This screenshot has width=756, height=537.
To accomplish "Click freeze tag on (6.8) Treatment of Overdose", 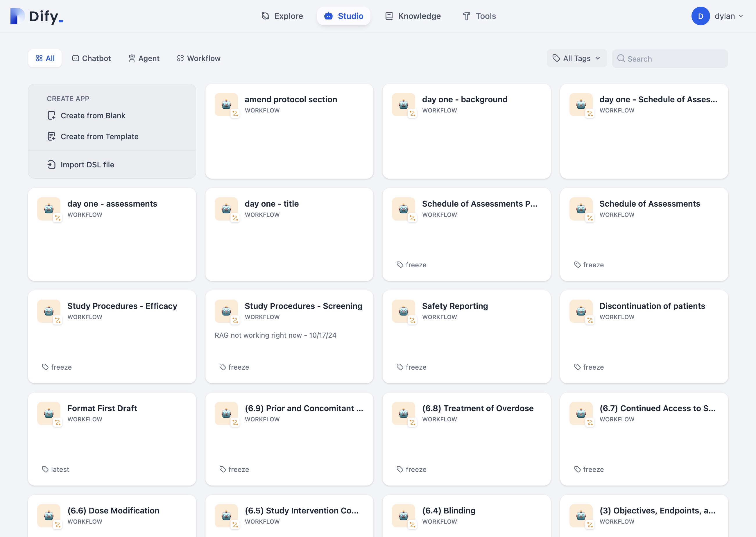I will 411,469.
